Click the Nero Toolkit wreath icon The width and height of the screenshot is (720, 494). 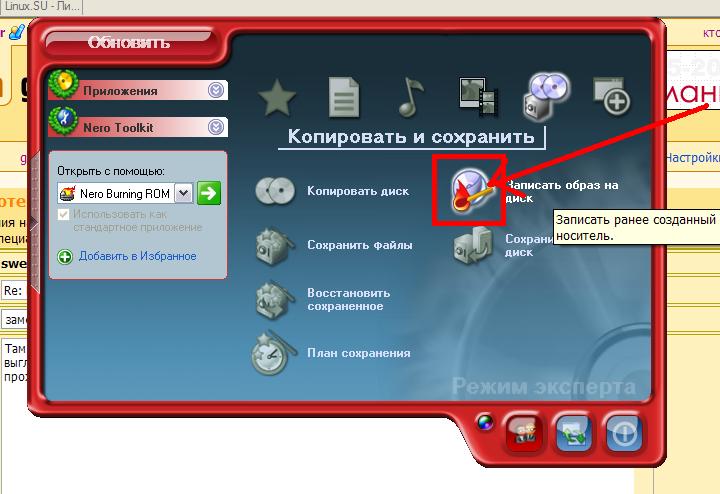click(63, 121)
